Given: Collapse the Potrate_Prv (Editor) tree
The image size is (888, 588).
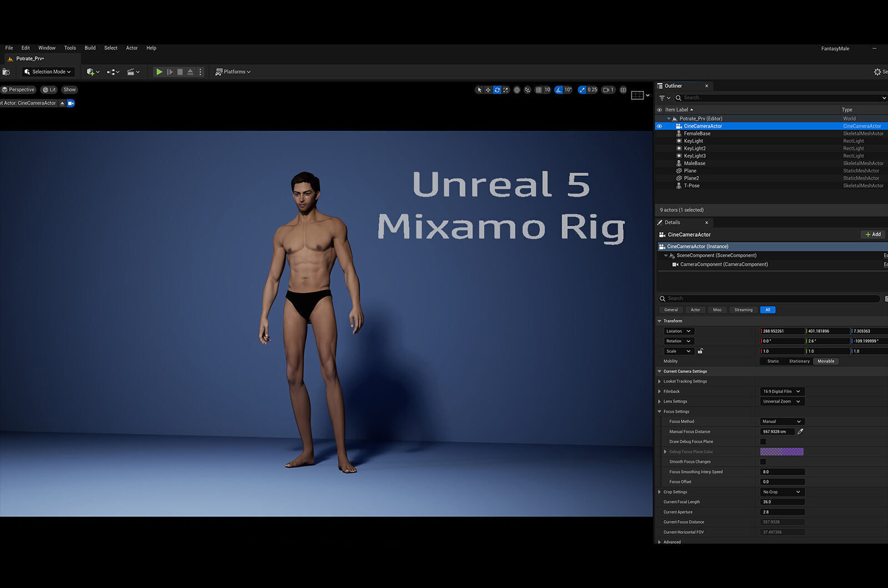Looking at the screenshot, I should click(668, 119).
